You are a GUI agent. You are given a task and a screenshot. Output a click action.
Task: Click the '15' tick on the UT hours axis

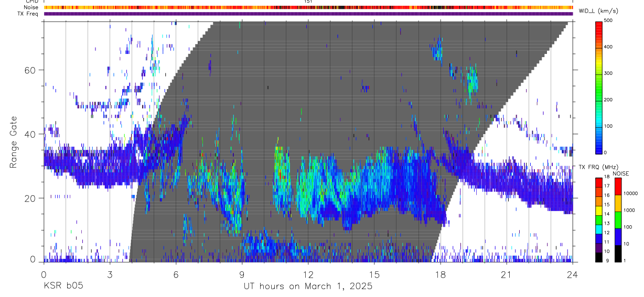click(x=374, y=275)
